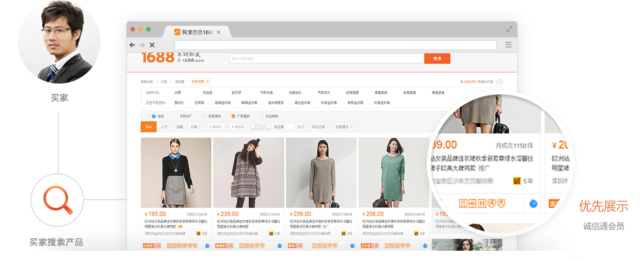Click the orange 搜索 button
644x261 pixels.
(437, 59)
